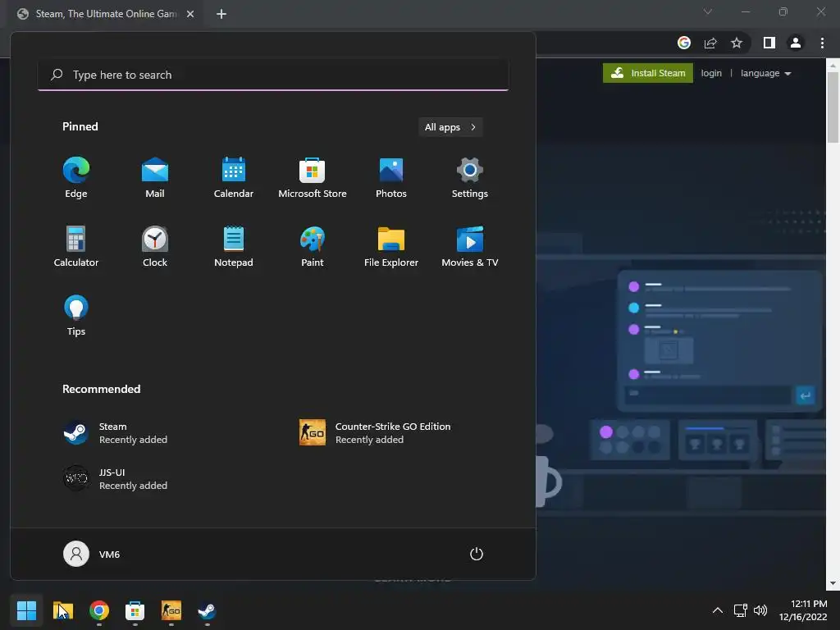Toggle Chrome side panel
The width and height of the screenshot is (840, 630).
[769, 43]
